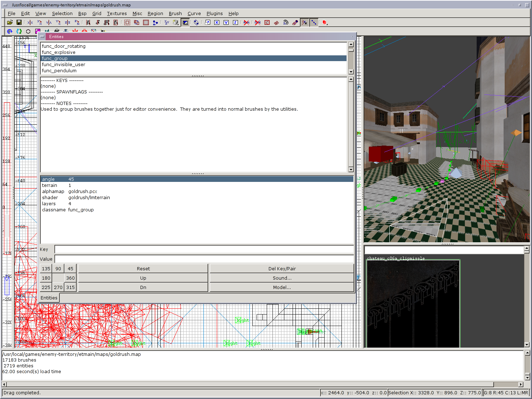Flip selection along the X axis

tap(30, 22)
